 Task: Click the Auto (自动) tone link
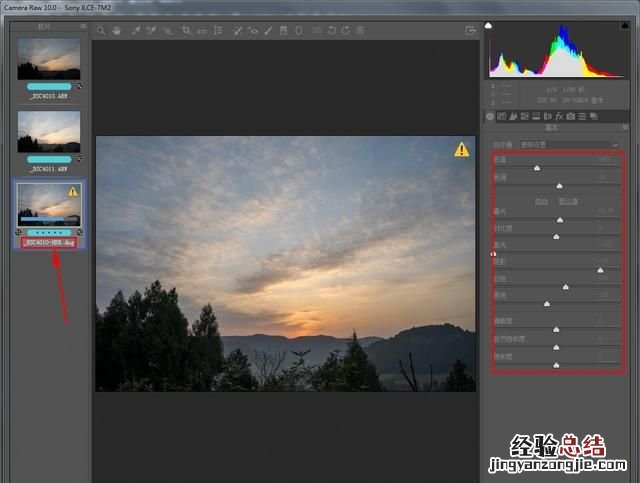pyautogui.click(x=541, y=202)
